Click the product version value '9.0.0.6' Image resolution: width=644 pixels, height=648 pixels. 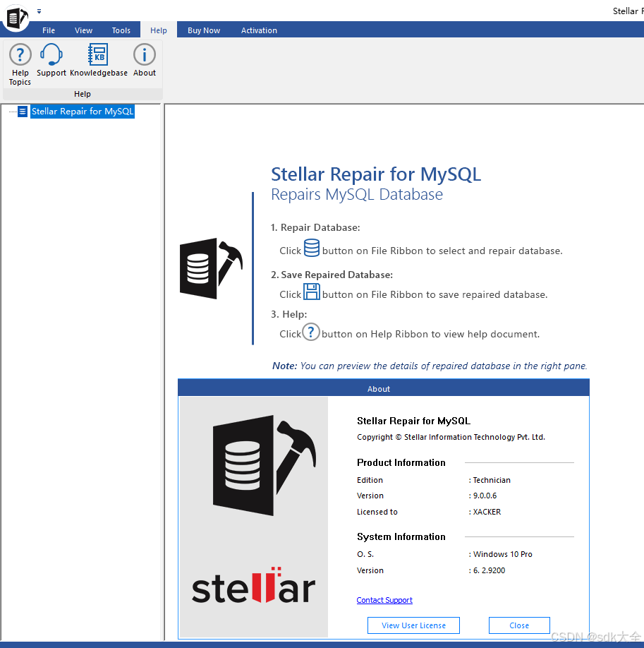485,496
